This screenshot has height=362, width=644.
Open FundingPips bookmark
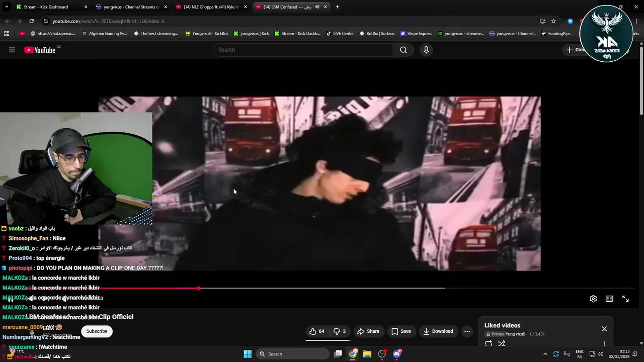555,34
